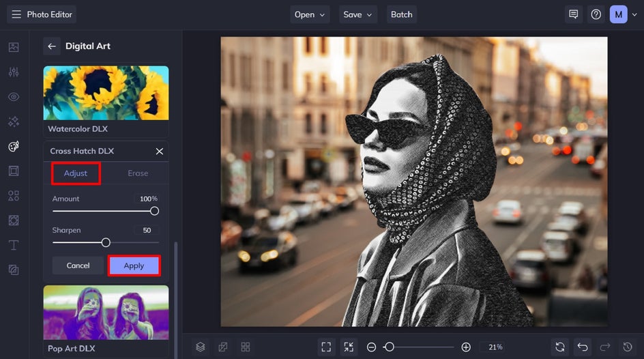Open the Image Manager sidebar icon
The image size is (644, 359).
(x=14, y=47)
